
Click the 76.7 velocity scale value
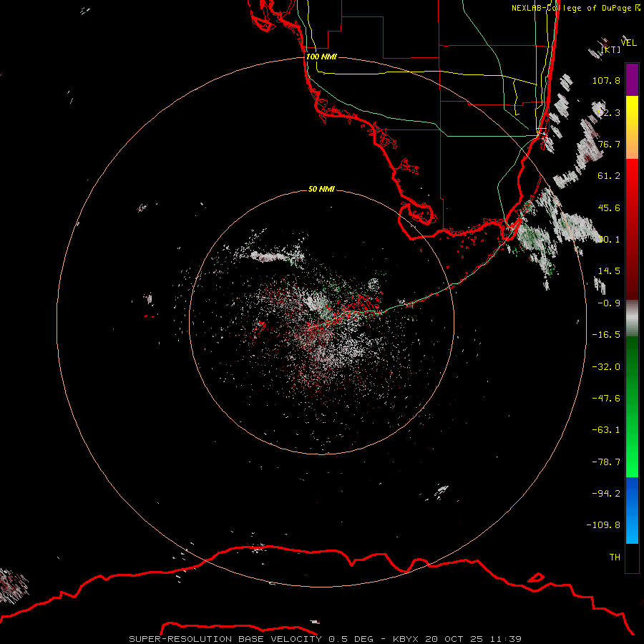609,144
